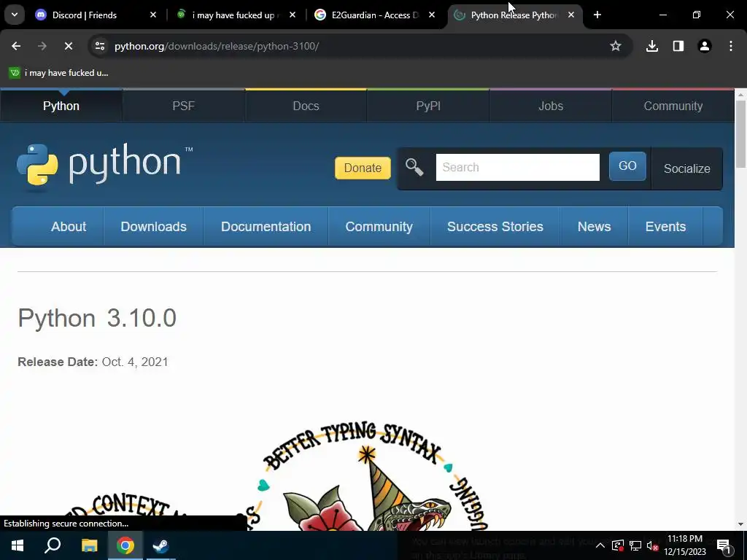This screenshot has width=747, height=560.
Task: Open Steam from the taskbar
Action: click(x=160, y=545)
